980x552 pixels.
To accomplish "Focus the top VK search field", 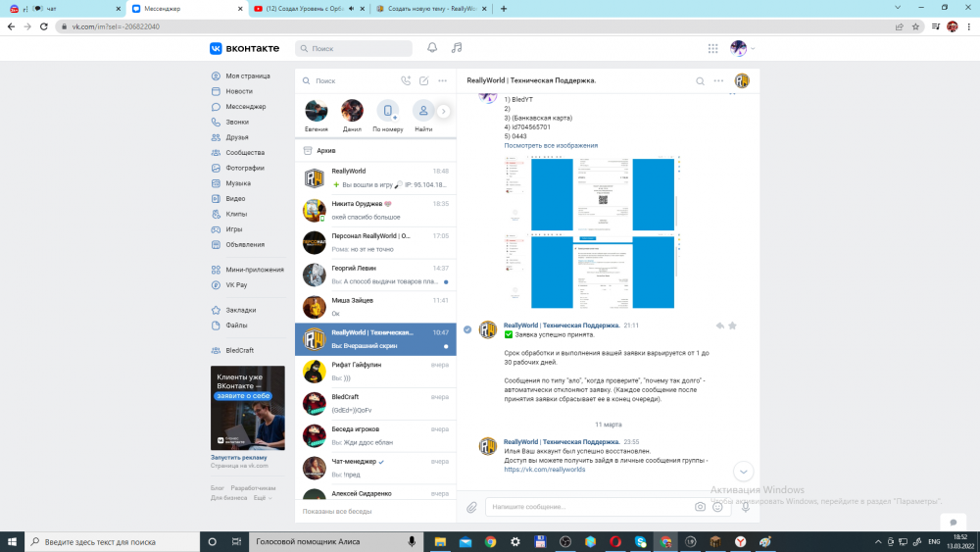I will click(354, 48).
